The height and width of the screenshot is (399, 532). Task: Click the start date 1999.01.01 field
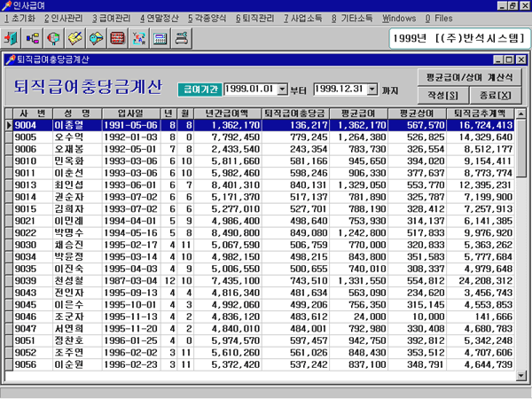(x=249, y=90)
